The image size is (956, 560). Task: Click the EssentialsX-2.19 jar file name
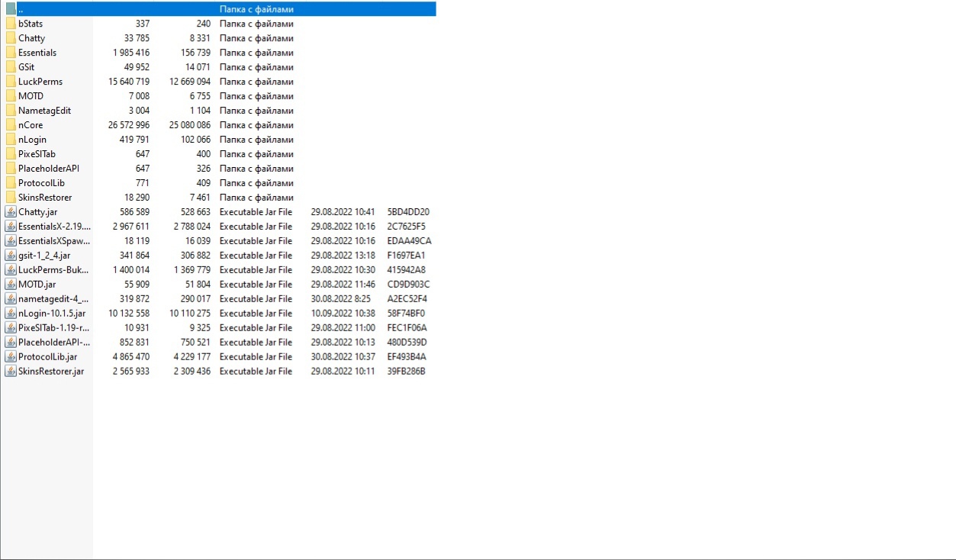tap(54, 227)
